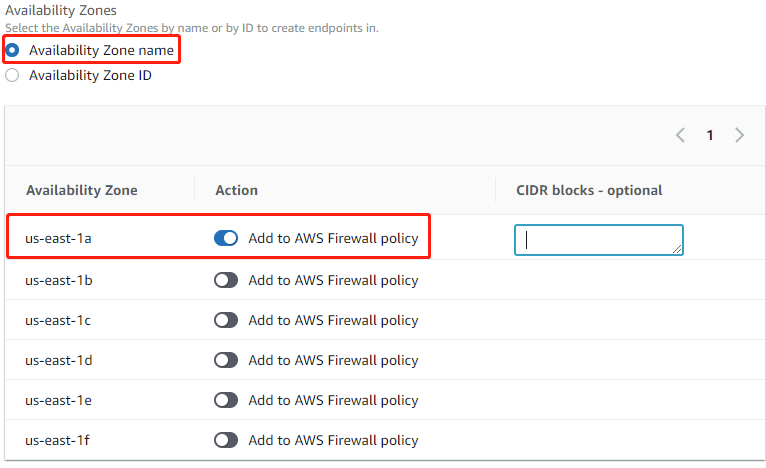The image size is (766, 468).
Task: Click the 'Select the Availability Zones' description text
Action: coord(192,28)
